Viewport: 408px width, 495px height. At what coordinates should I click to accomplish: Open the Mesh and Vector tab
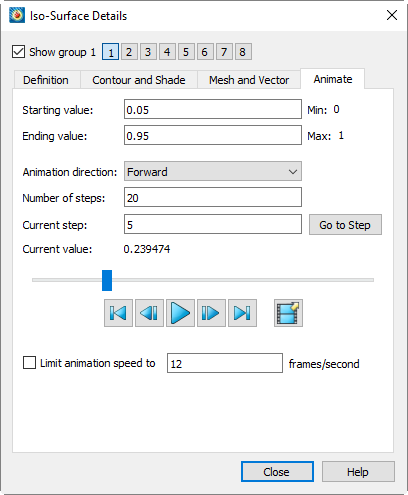(x=249, y=80)
